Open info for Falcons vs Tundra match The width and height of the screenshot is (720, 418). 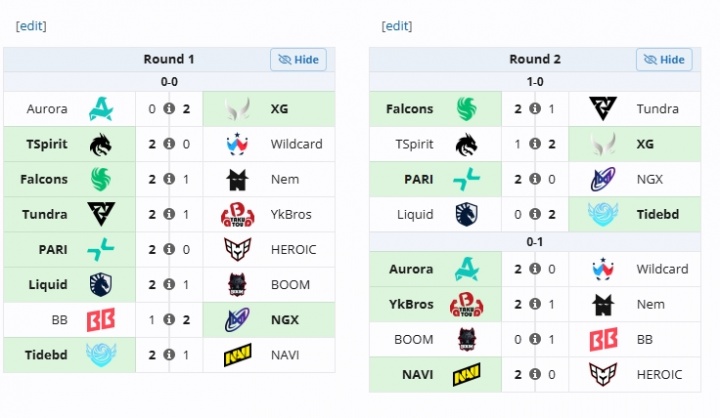point(535,109)
